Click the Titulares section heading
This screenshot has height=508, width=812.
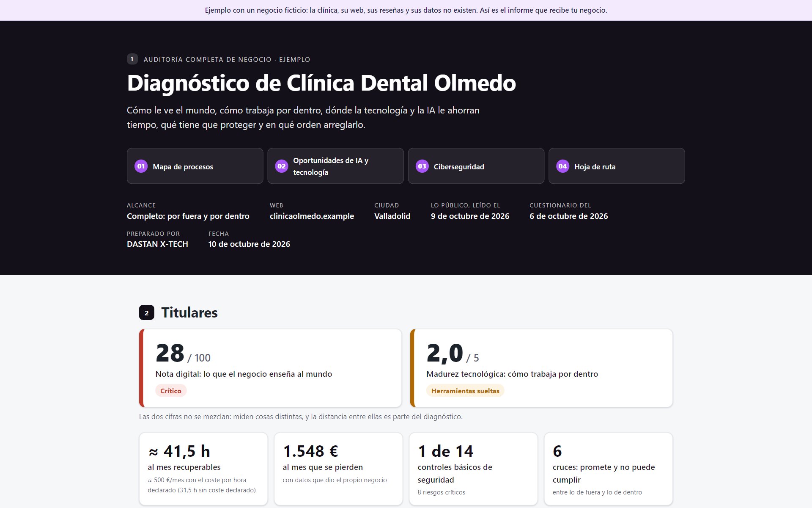[189, 312]
